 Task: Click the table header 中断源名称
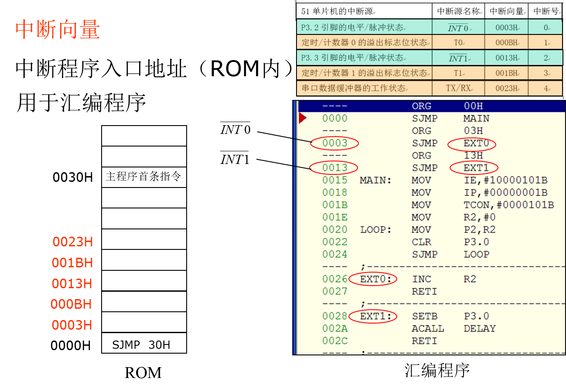(x=458, y=11)
